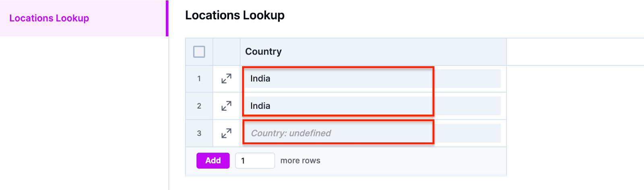644x190 pixels.
Task: Click the 'more rows' label
Action: tap(300, 161)
